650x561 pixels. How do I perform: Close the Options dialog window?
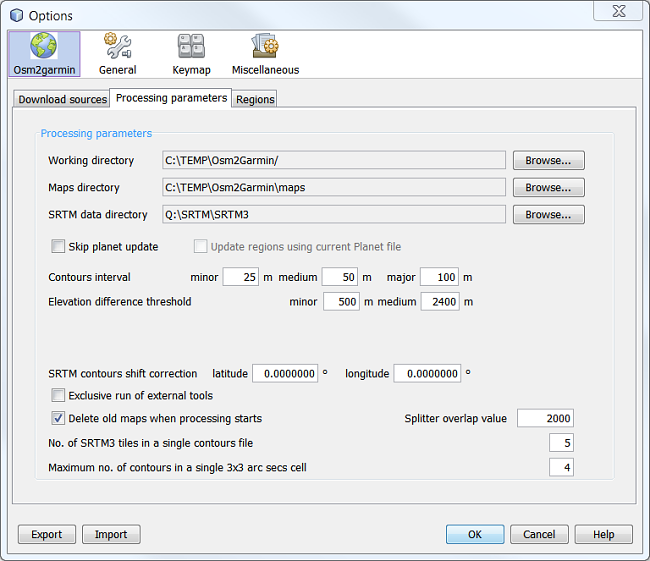click(x=618, y=10)
